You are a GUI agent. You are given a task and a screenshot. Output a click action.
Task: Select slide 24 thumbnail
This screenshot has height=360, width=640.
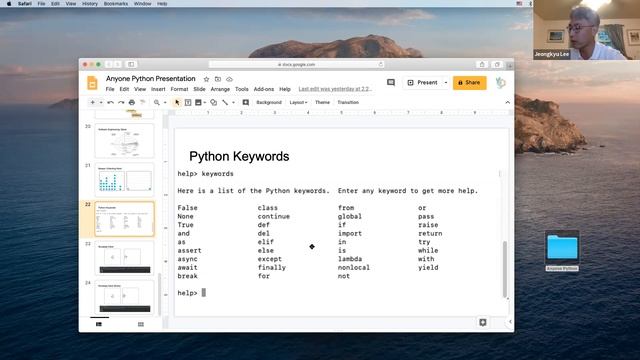tap(124, 297)
